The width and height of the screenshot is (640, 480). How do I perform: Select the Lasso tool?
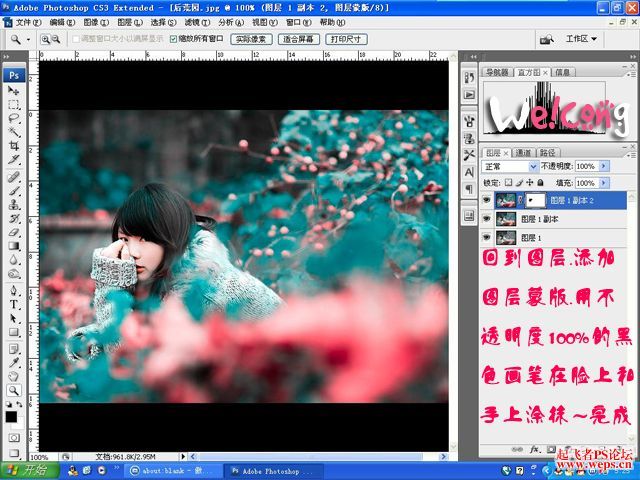(x=14, y=119)
